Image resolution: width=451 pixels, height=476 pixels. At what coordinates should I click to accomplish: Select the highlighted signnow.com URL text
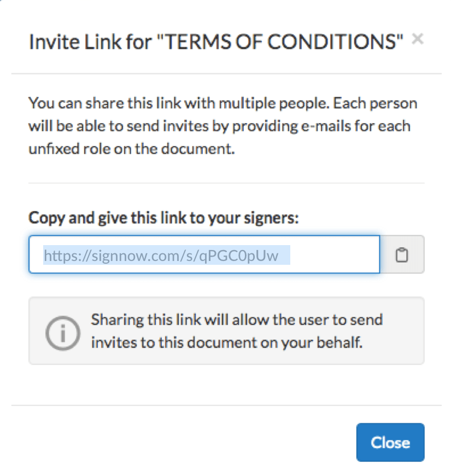[161, 255]
